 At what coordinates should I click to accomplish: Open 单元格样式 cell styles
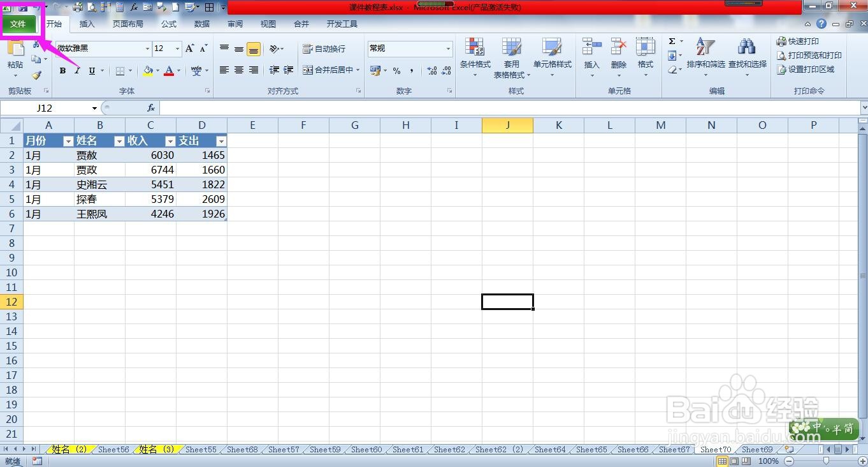pyautogui.click(x=552, y=57)
